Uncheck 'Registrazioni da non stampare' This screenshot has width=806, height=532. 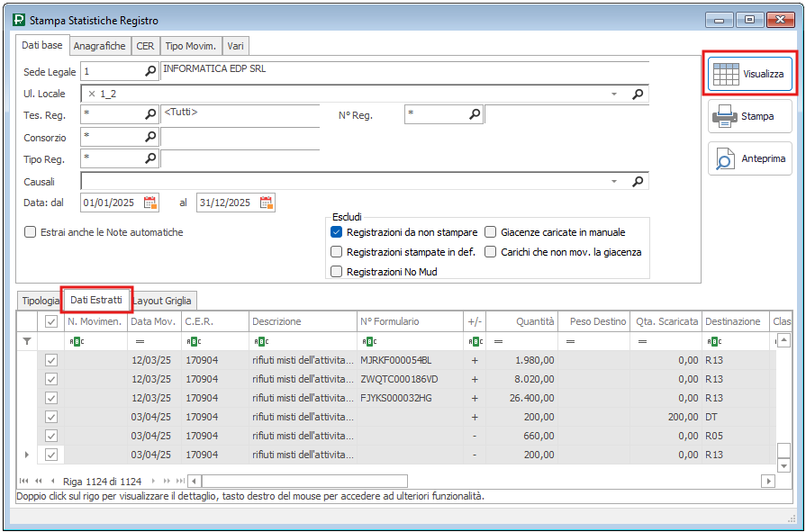pyautogui.click(x=337, y=232)
